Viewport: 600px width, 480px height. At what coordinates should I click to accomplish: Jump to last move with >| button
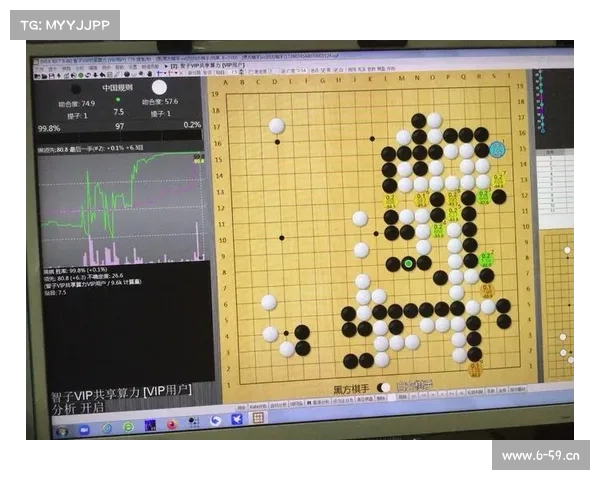click(461, 393)
